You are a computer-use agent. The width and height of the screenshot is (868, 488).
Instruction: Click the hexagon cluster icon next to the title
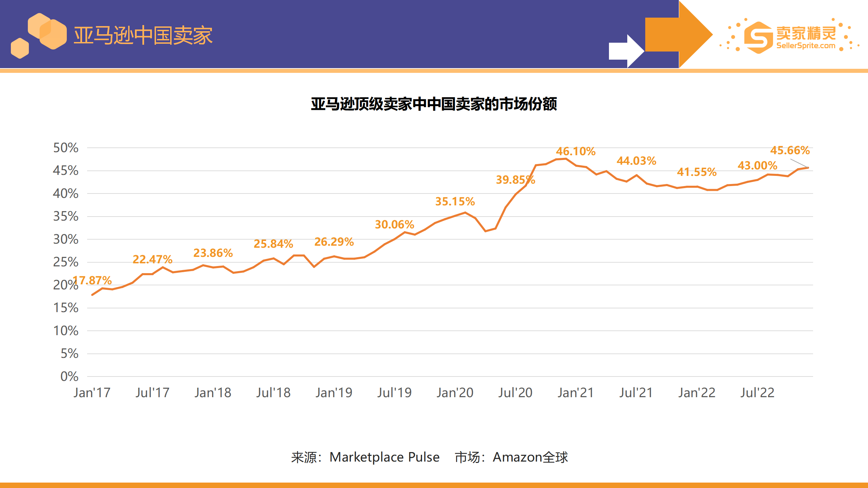pos(46,30)
